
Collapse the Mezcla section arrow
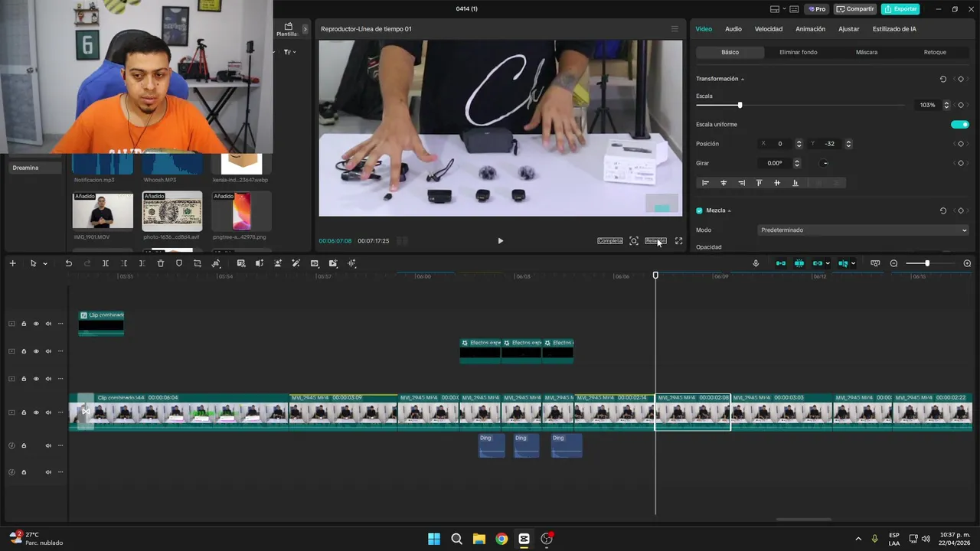coord(730,210)
